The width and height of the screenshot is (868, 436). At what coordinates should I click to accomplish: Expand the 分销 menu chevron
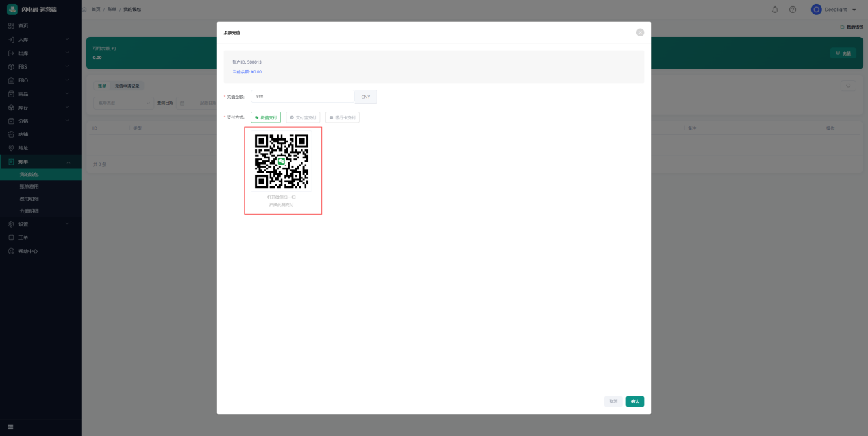click(x=67, y=121)
